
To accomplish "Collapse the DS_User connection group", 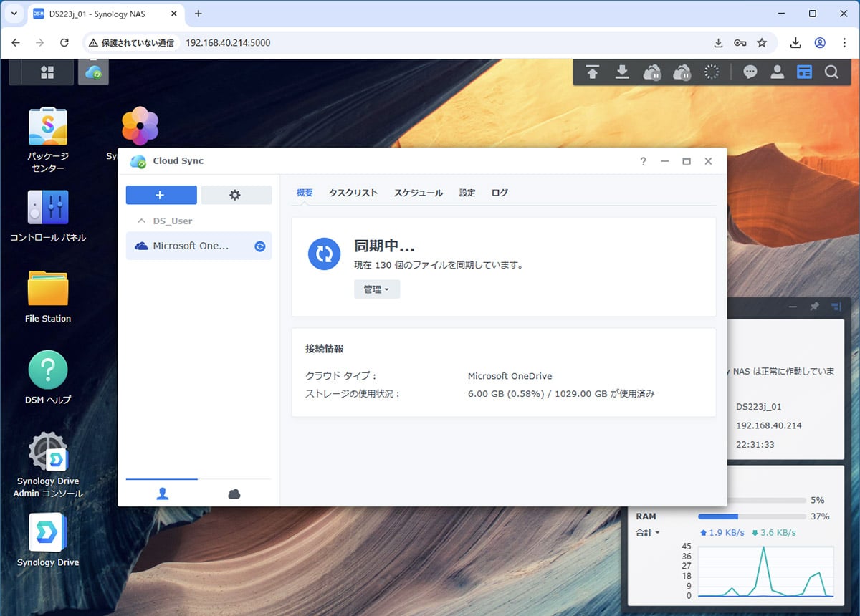I will [x=140, y=221].
